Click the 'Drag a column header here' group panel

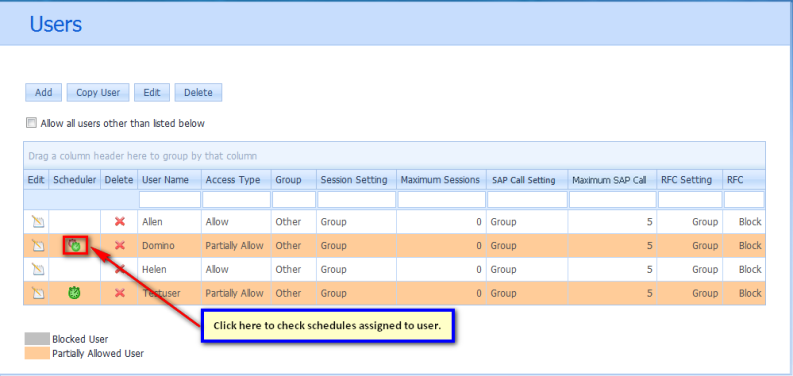click(394, 156)
